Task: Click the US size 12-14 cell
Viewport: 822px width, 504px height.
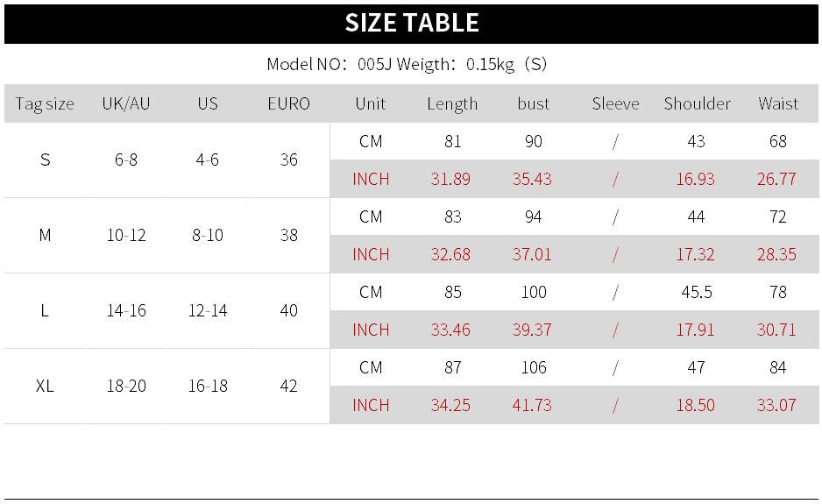Action: 208,310
